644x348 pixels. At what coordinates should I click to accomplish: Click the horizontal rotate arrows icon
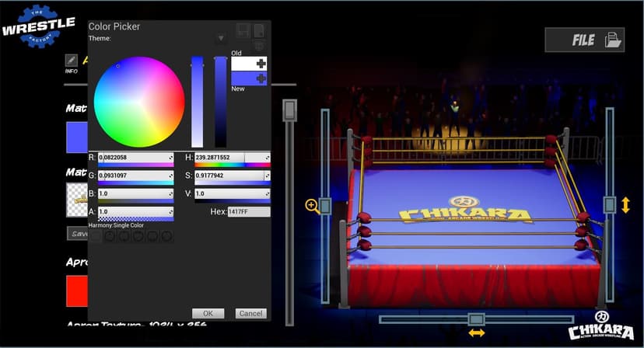(477, 333)
